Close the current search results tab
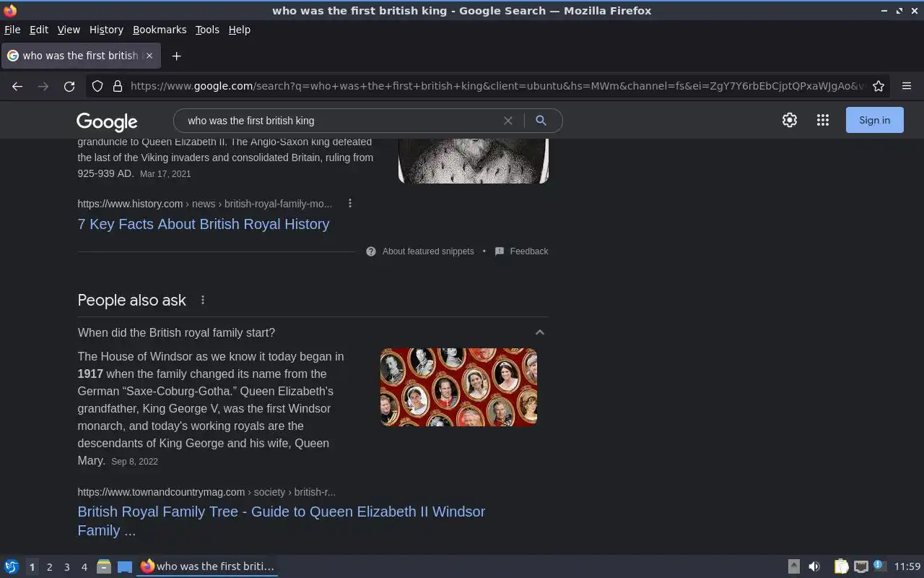Viewport: 924px width, 578px height. pyautogui.click(x=149, y=56)
